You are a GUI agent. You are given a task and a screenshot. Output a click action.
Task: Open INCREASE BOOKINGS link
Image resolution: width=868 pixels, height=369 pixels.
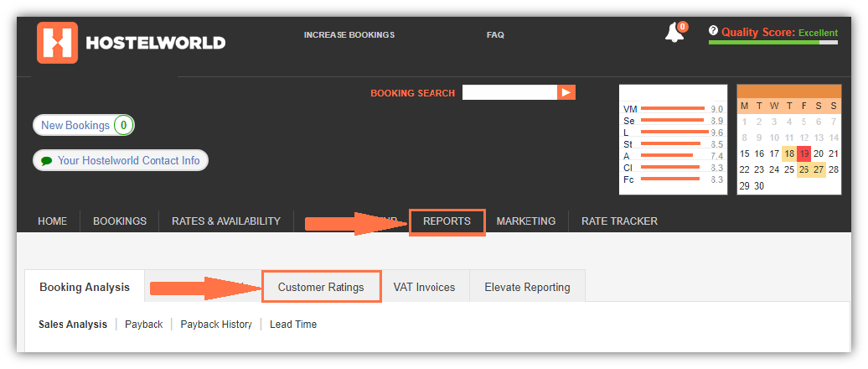[349, 35]
